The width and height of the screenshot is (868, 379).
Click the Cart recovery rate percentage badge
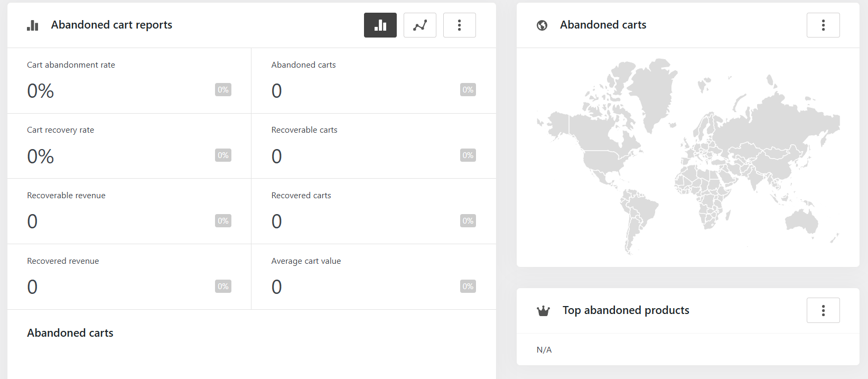pyautogui.click(x=223, y=155)
